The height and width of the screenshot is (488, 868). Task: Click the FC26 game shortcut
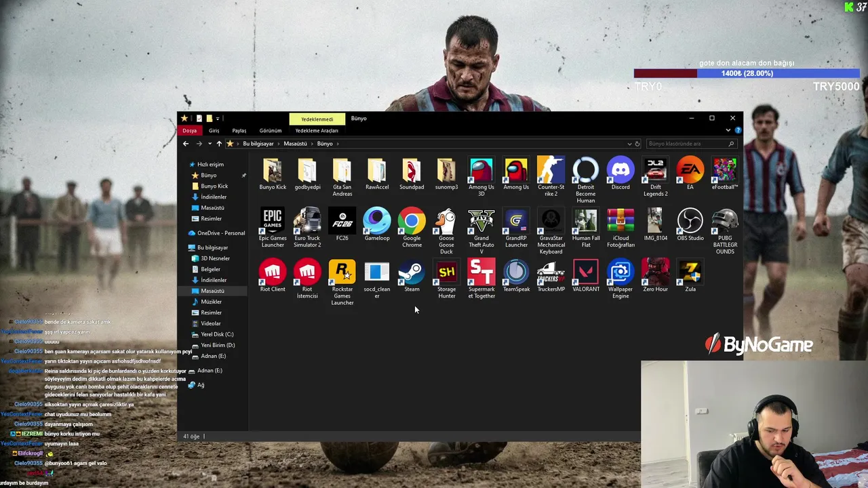pos(342,224)
